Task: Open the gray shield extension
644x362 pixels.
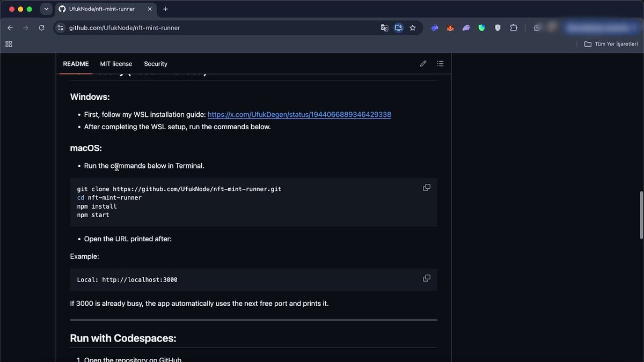Action: tap(497, 28)
